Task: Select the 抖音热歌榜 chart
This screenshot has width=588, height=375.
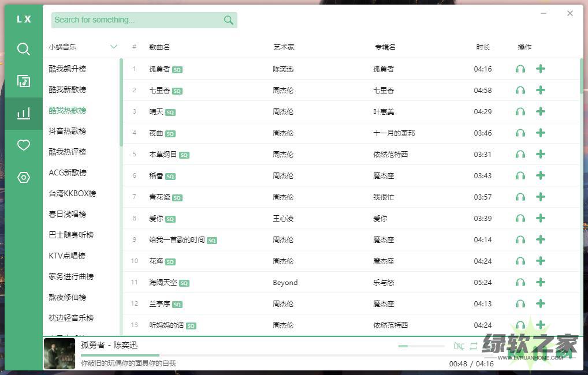Action: point(68,132)
